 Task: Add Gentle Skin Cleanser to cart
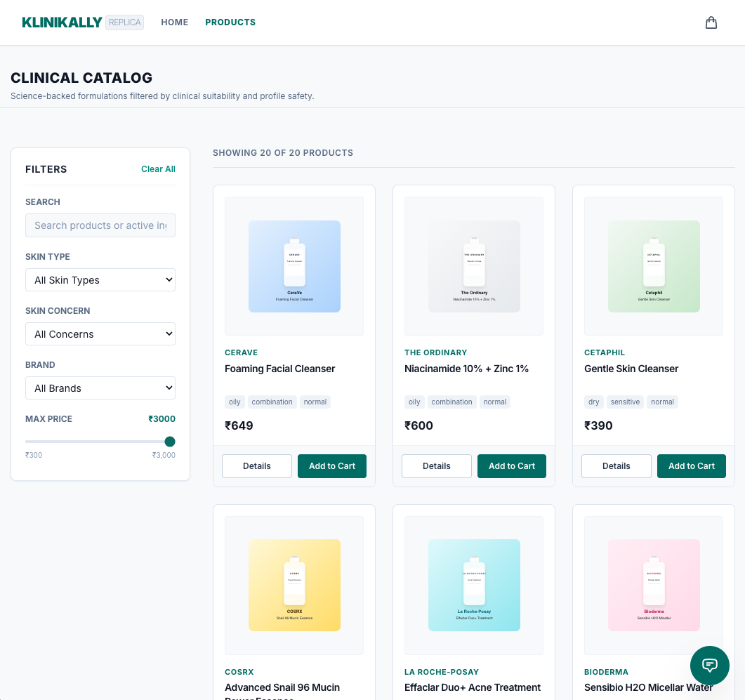[x=692, y=466]
